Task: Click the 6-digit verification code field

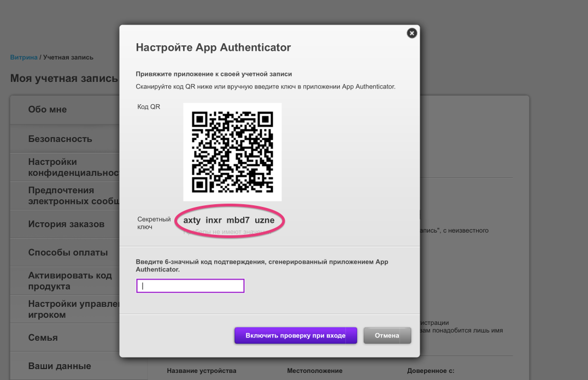Action: pyautogui.click(x=190, y=286)
